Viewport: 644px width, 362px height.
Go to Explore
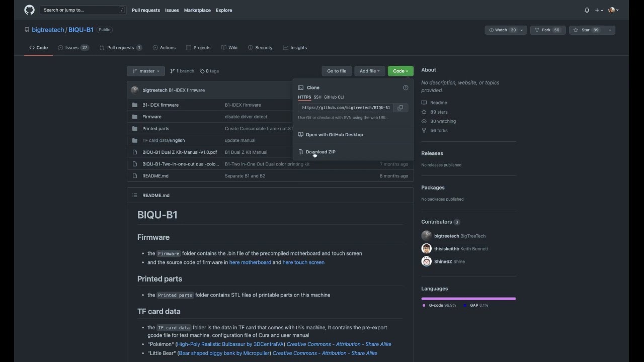224,10
